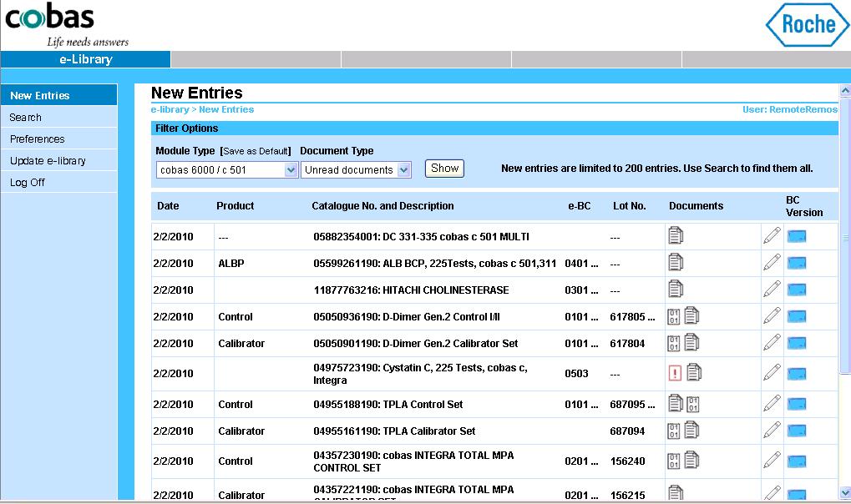Click the cobas logo
Screen dimensions: 851x504
(50, 18)
